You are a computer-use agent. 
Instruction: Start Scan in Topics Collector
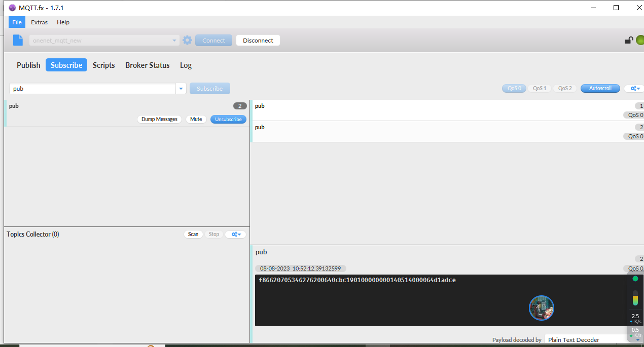click(x=193, y=234)
